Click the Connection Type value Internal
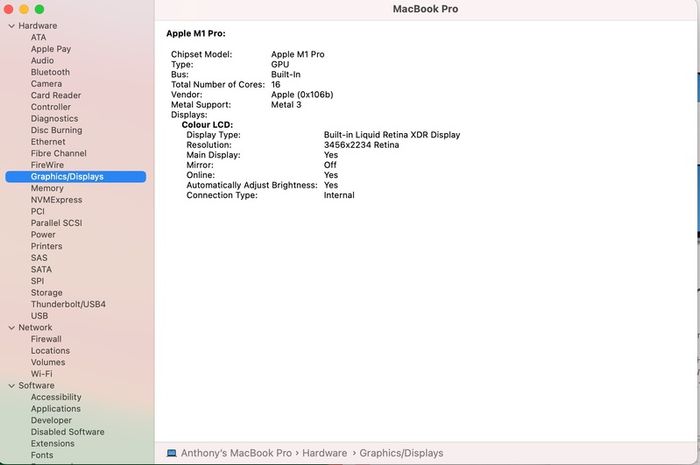The image size is (700, 465). pyautogui.click(x=339, y=195)
